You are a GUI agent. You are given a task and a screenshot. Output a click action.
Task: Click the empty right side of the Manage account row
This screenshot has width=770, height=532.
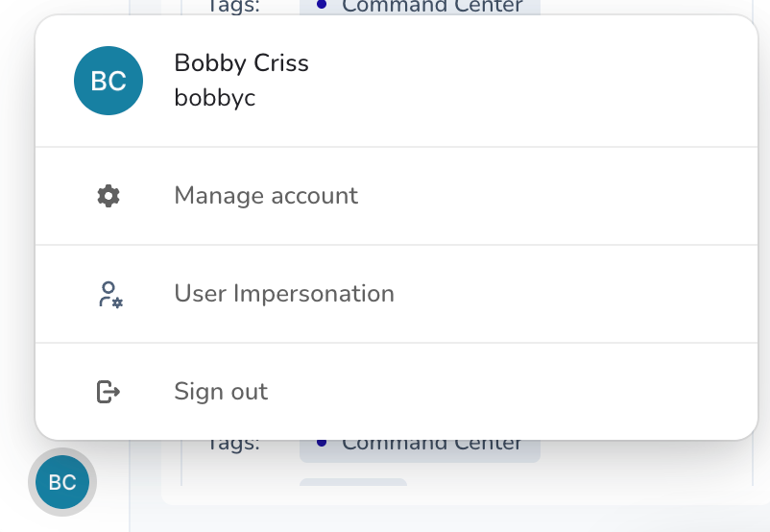(555, 196)
